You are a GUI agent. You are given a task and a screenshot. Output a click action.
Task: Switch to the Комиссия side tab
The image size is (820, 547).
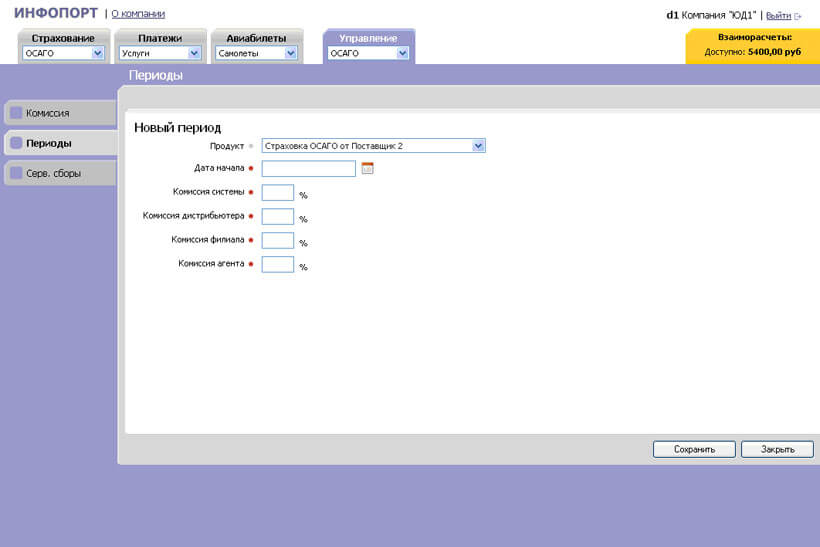58,113
